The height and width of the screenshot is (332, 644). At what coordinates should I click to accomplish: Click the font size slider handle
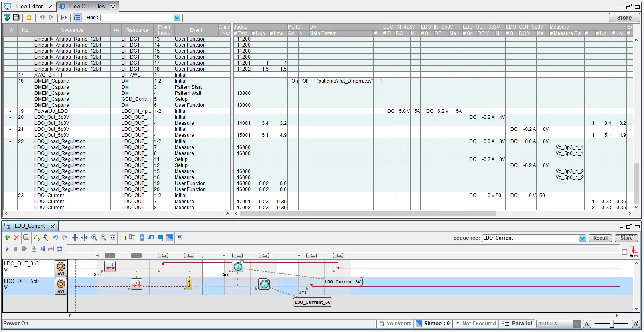point(612,324)
